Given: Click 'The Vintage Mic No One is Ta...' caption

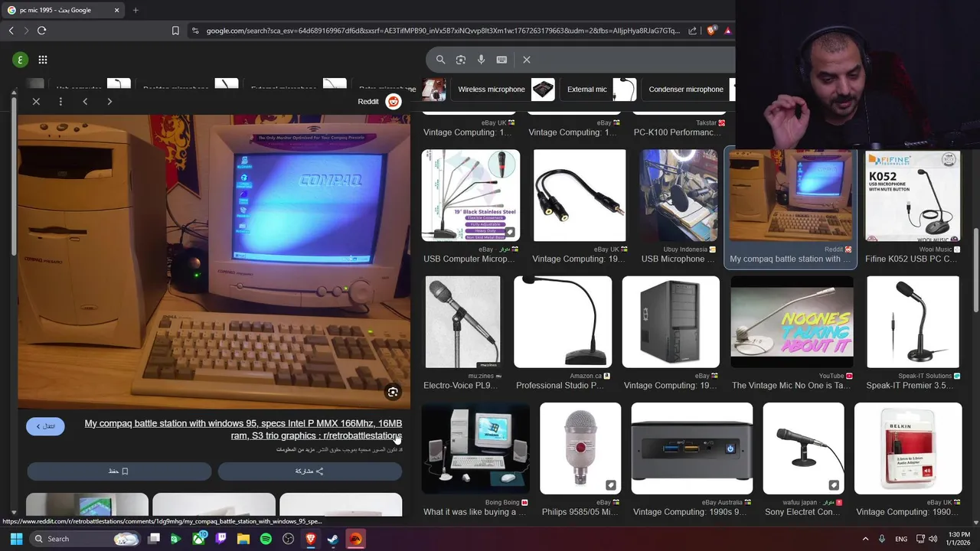Looking at the screenshot, I should (791, 386).
